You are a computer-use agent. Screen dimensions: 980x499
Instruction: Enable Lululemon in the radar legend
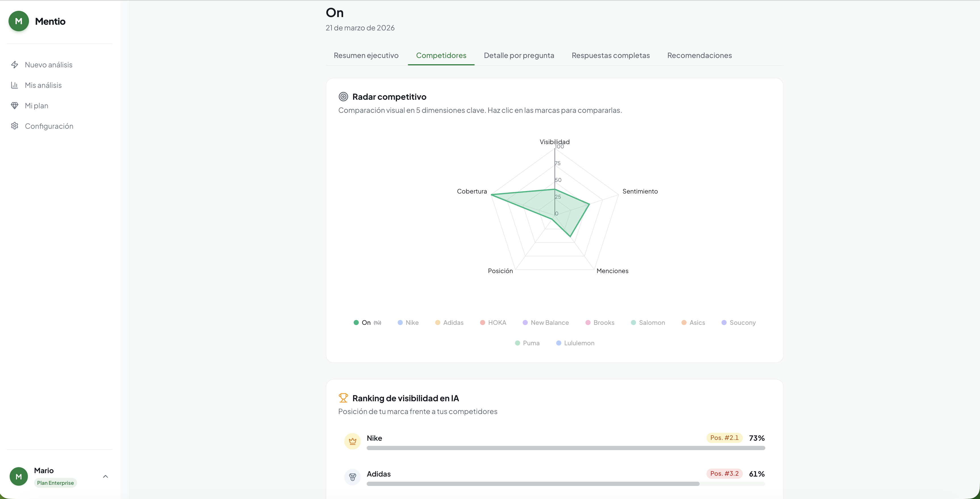click(x=575, y=343)
